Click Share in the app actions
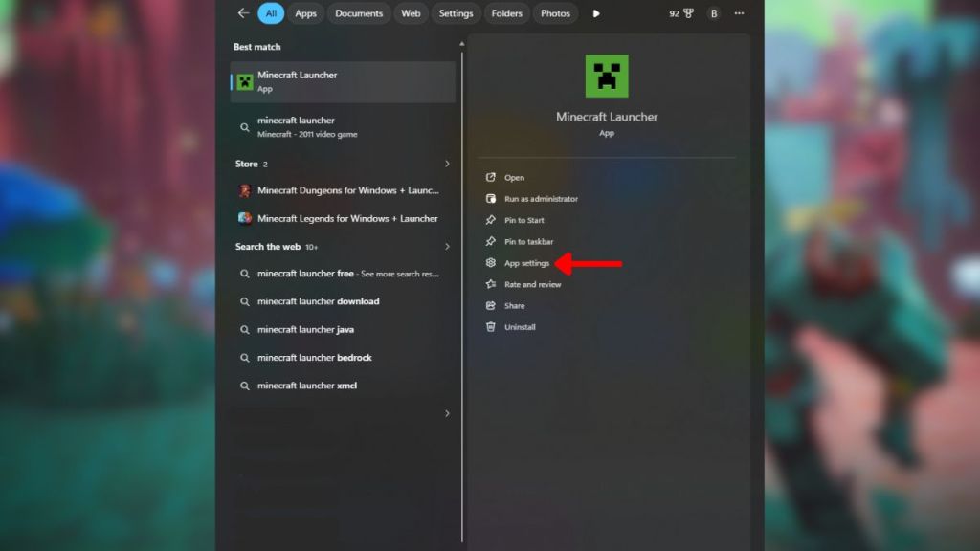Screen dimensions: 980x551 click(514, 306)
